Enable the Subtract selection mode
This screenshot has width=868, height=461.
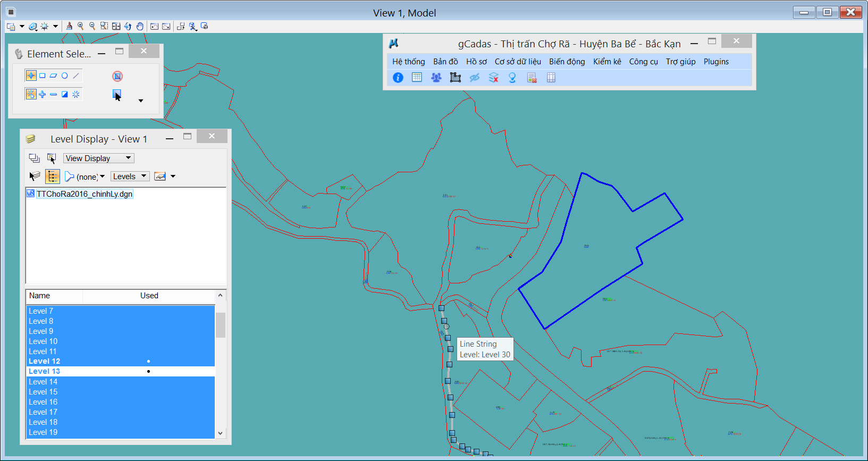pyautogui.click(x=54, y=94)
